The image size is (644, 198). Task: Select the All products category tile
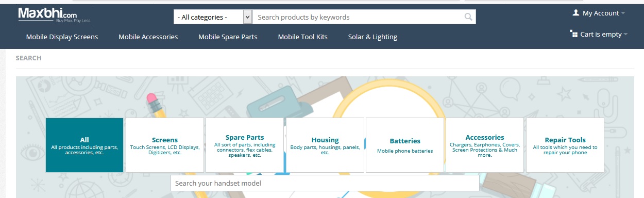(x=84, y=145)
